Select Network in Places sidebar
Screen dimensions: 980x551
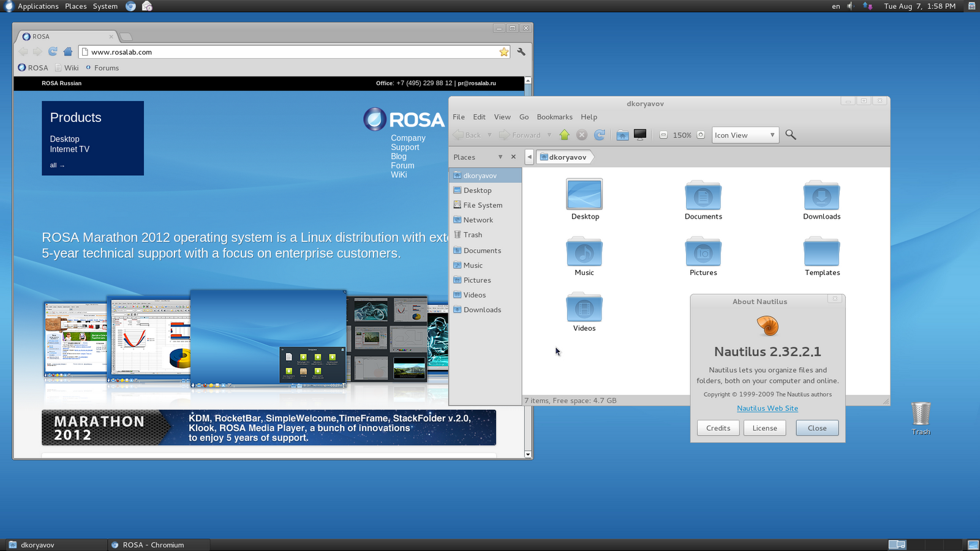click(485, 220)
